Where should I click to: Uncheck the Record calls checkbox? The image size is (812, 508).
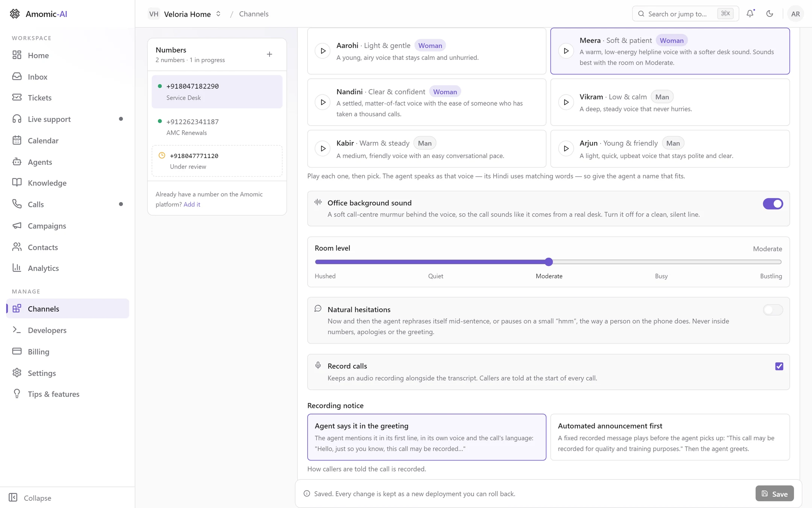(x=779, y=367)
